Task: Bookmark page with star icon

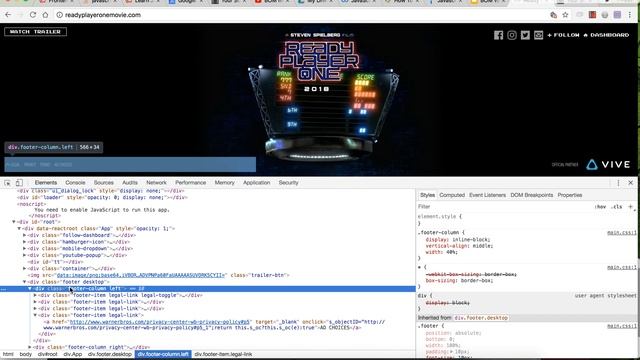Action: click(x=565, y=15)
